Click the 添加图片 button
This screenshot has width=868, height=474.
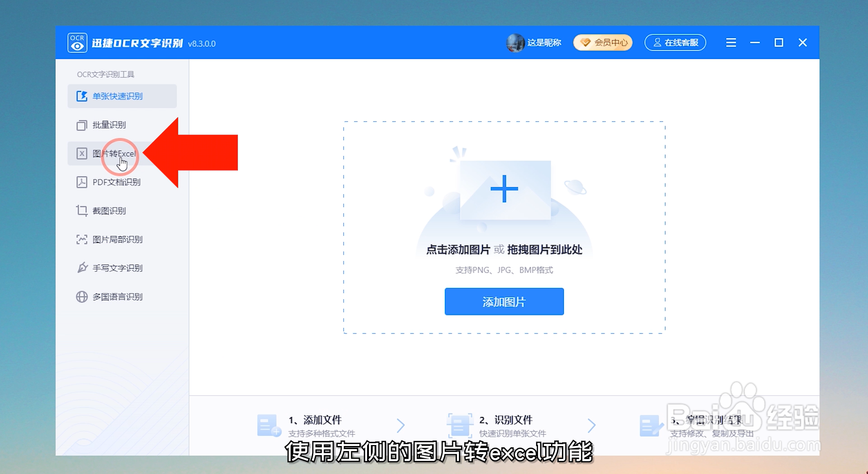point(504,302)
